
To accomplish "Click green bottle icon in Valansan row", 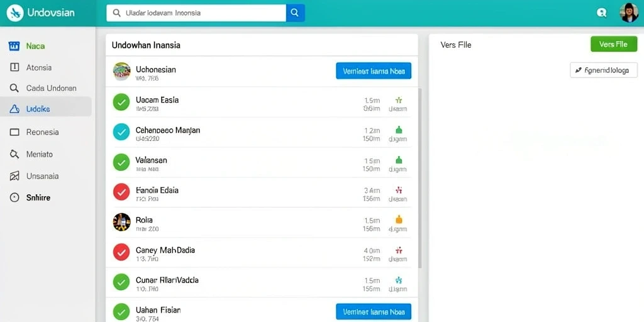I will 398,160.
